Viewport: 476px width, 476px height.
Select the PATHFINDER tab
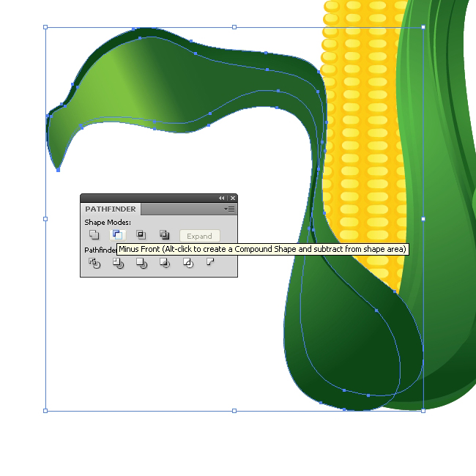point(111,209)
